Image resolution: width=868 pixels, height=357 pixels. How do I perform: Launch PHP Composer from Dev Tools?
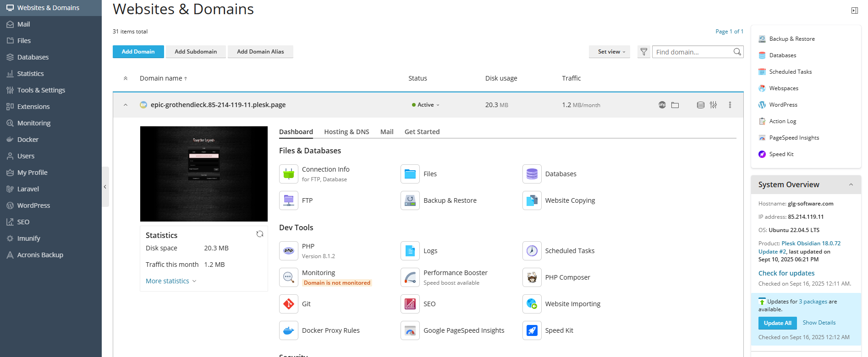pyautogui.click(x=532, y=277)
